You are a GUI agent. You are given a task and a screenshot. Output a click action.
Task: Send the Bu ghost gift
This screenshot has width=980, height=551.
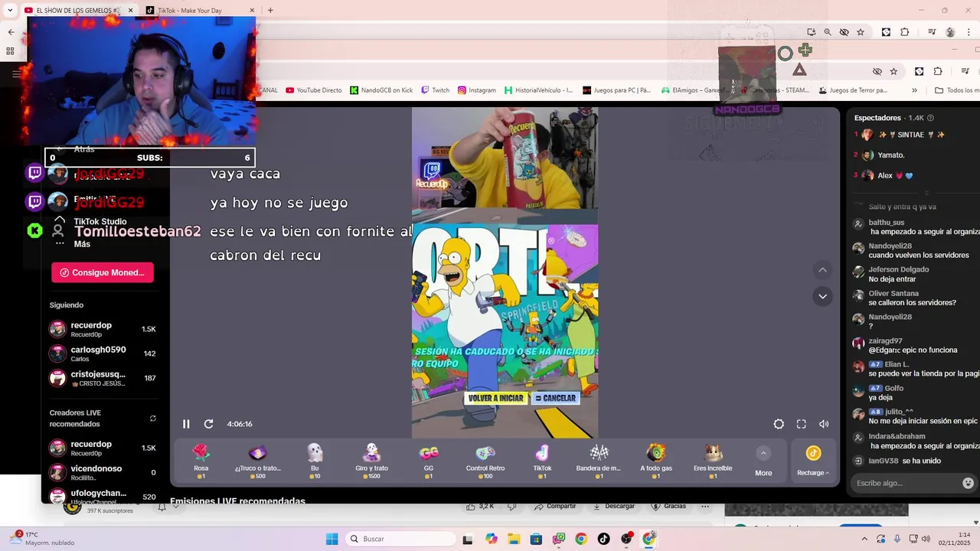click(315, 461)
